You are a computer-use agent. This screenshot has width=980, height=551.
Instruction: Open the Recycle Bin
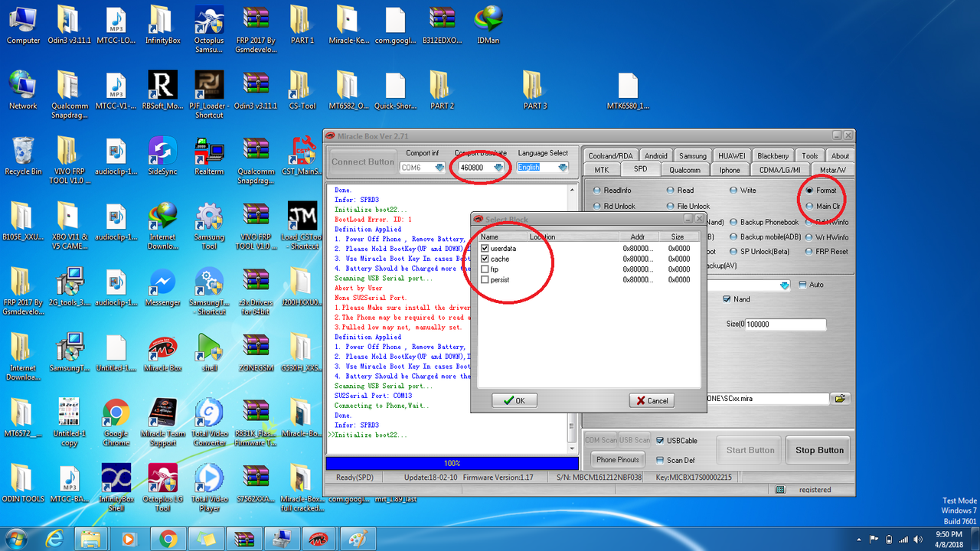pyautogui.click(x=23, y=157)
